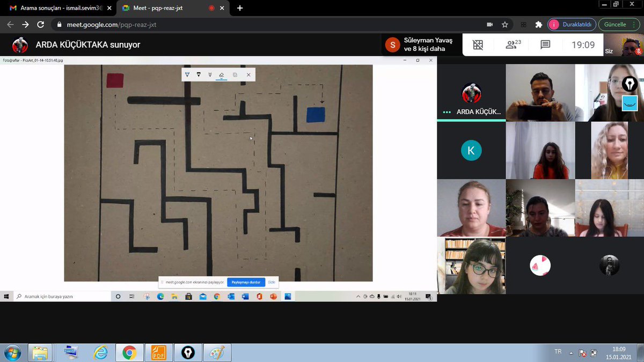This screenshot has height=362, width=644.
Task: Select the second pen in shared annotation toolbar
Action: tap(199, 75)
